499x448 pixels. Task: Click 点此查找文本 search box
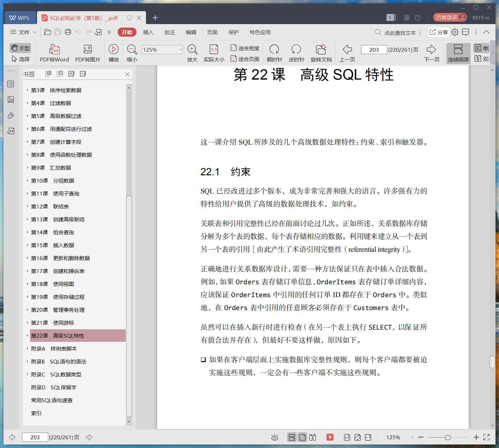pyautogui.click(x=396, y=32)
